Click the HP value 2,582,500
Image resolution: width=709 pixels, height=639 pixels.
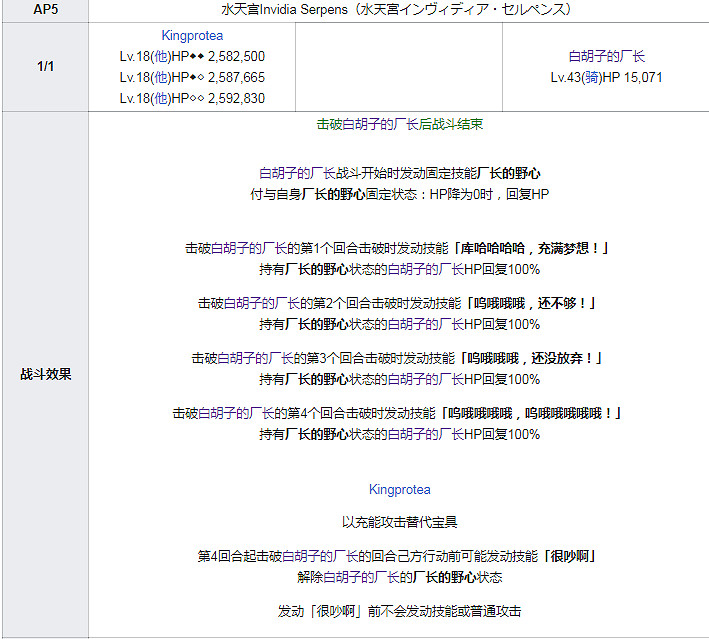pos(236,57)
